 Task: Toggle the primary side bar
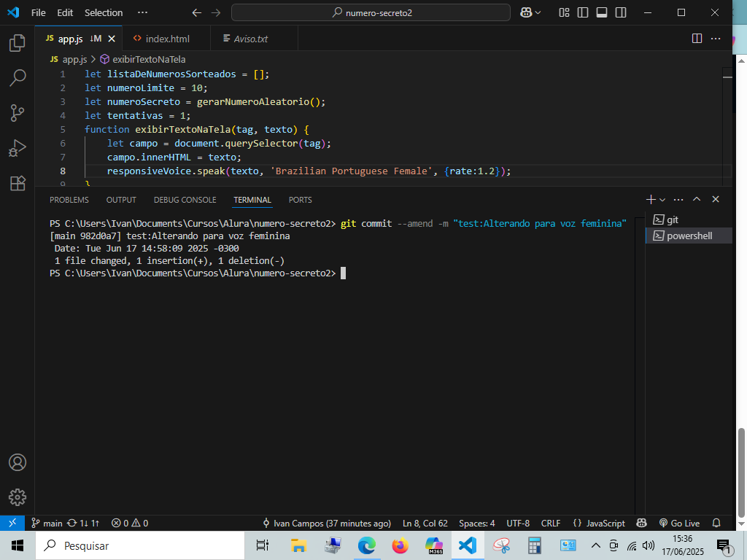click(x=583, y=13)
